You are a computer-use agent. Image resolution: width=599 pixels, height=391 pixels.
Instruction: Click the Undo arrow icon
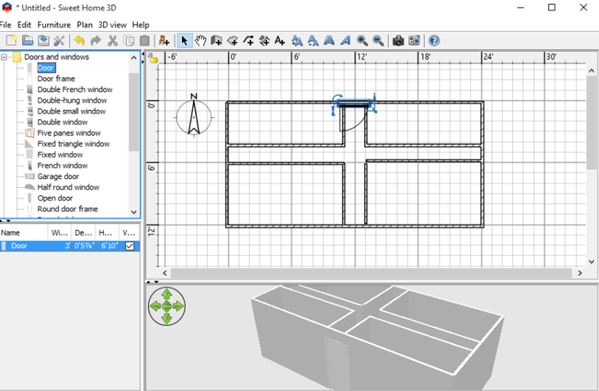[x=79, y=40]
